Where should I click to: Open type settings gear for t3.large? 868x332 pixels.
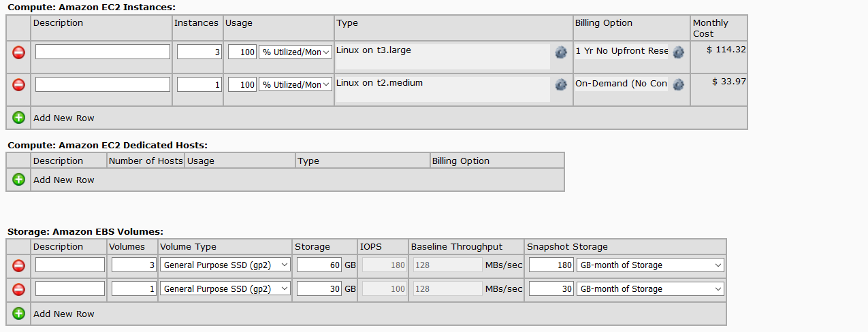pos(561,52)
